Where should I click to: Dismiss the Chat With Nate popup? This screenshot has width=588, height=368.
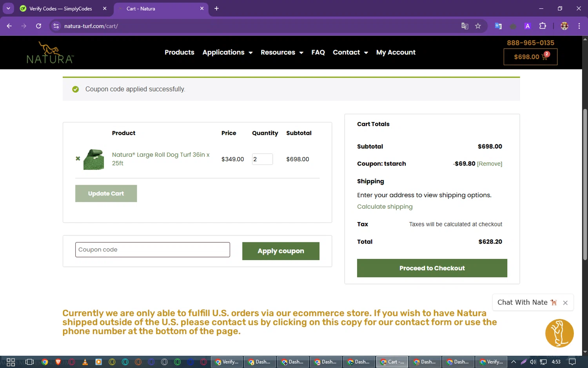point(565,303)
